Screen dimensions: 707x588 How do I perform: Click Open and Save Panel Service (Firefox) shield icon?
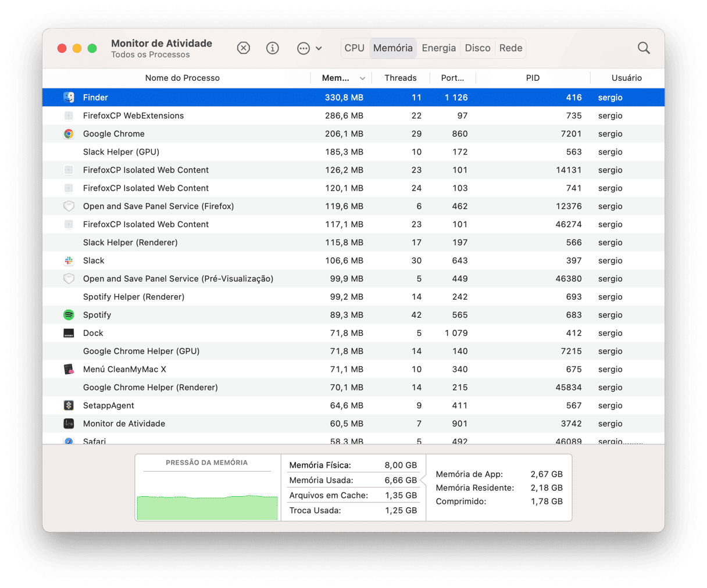[x=69, y=206]
